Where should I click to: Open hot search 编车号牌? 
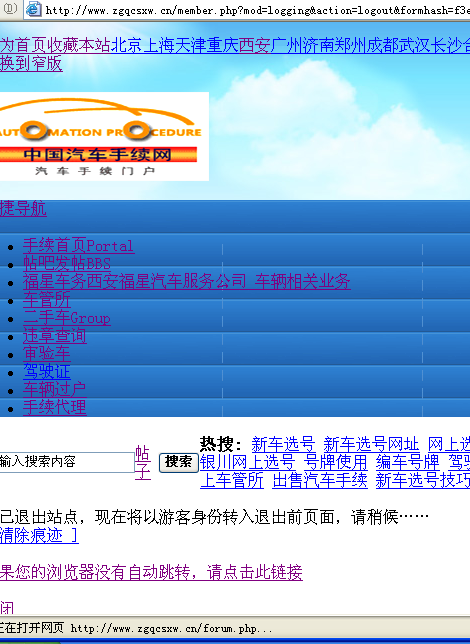point(408,462)
